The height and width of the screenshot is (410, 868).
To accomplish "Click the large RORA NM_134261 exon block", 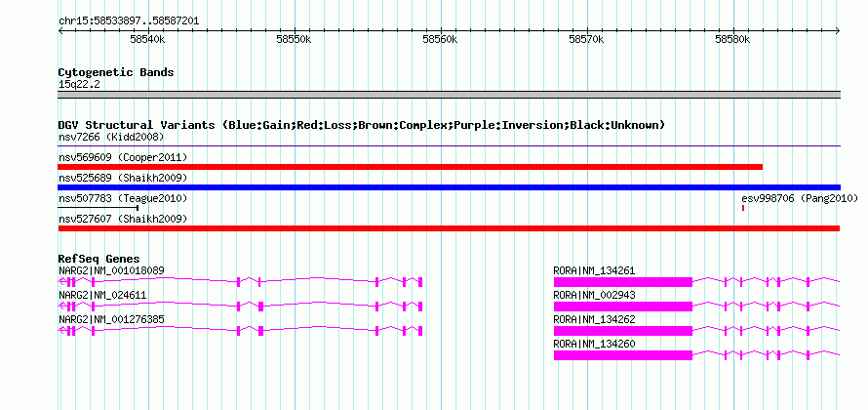I will coord(623,282).
